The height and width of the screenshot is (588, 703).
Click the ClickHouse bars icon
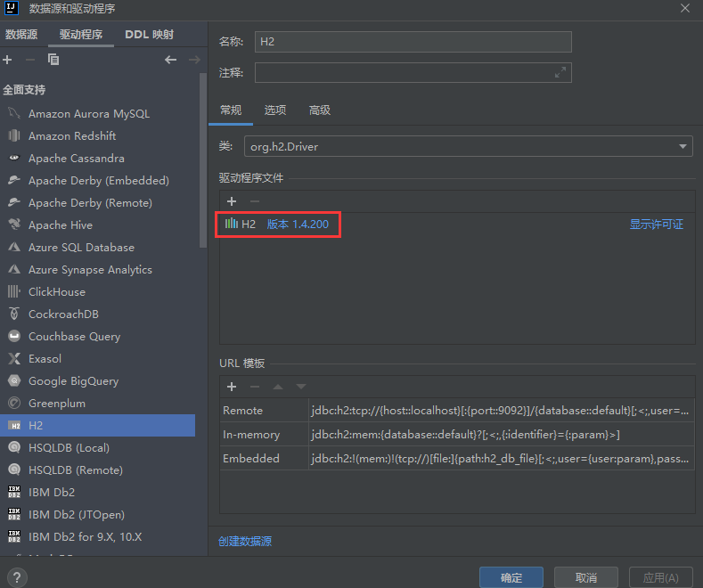coord(14,291)
